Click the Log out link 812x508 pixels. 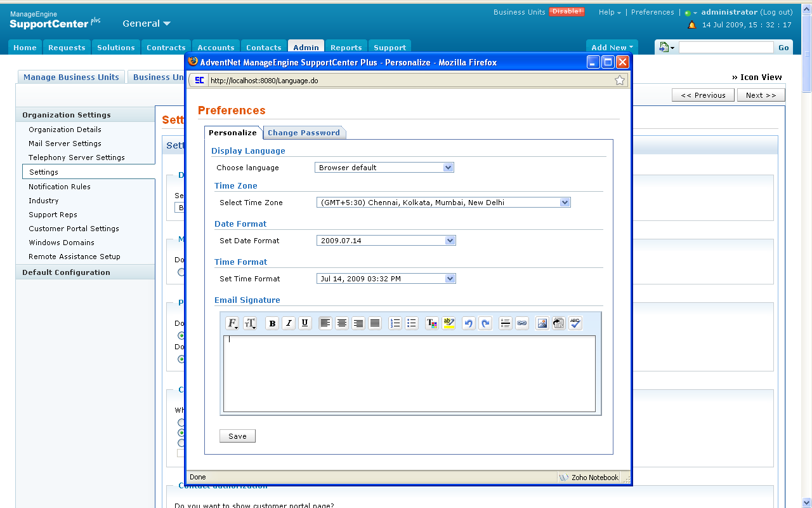(776, 12)
